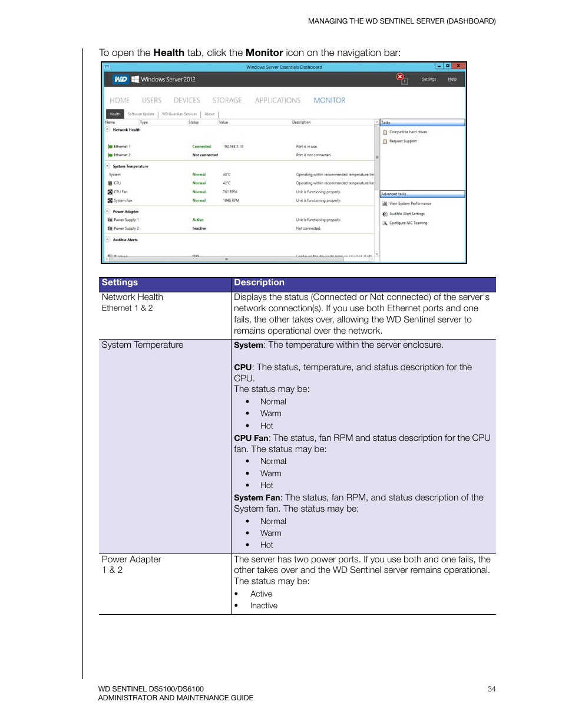Open the MONITOR section
This screenshot has height=728, width=562.
click(329, 100)
